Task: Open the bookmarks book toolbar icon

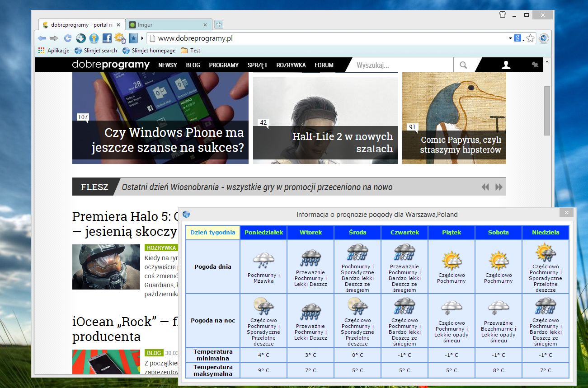Action: [133, 38]
